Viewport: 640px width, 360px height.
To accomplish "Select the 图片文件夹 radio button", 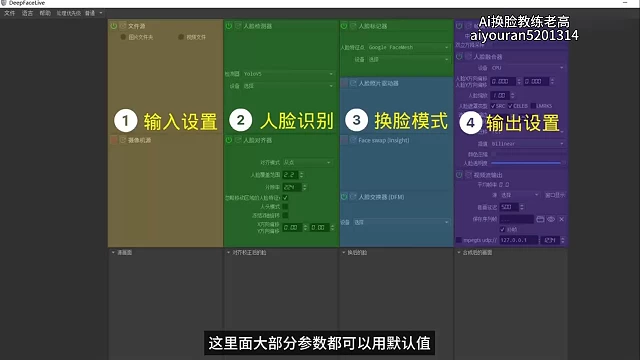I will click(x=123, y=37).
